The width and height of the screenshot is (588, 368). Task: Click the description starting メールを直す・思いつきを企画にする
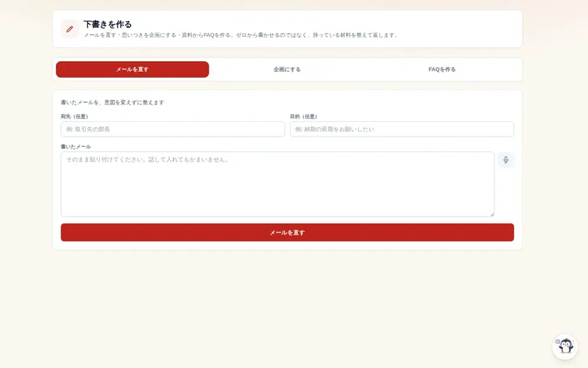coord(240,35)
